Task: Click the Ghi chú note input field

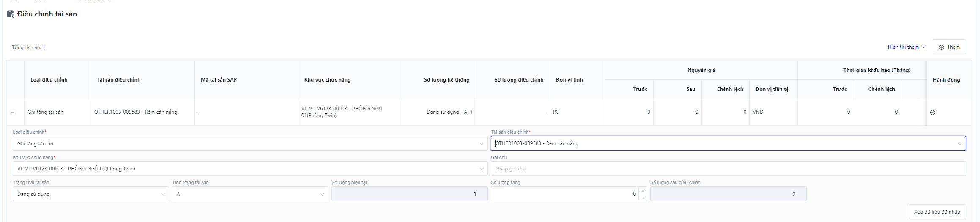Action: coord(727,169)
